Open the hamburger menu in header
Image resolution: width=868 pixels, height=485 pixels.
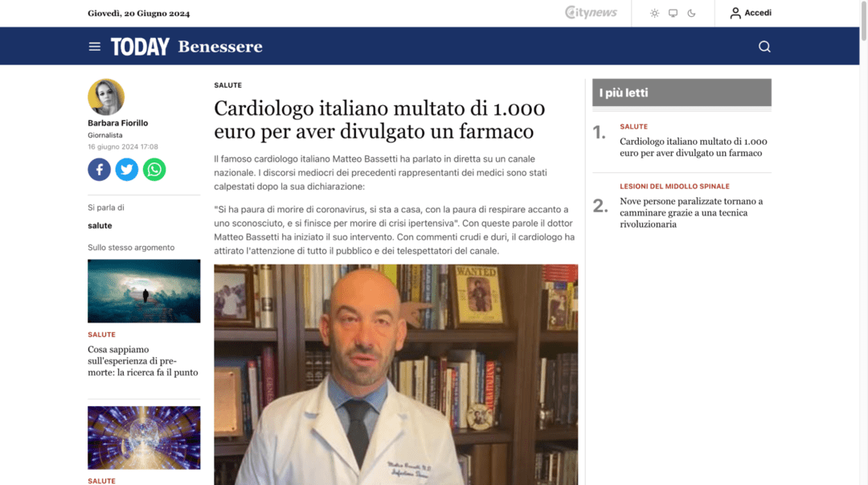(x=95, y=47)
